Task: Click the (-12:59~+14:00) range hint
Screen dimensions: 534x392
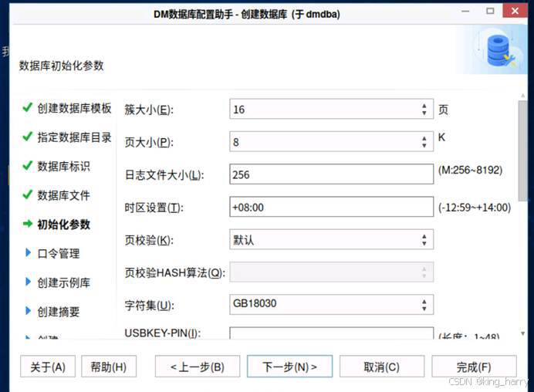Action: pyautogui.click(x=475, y=208)
